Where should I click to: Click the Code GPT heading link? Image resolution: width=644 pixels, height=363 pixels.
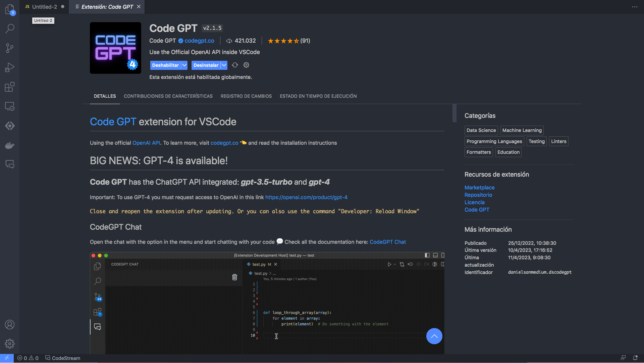[x=113, y=122]
